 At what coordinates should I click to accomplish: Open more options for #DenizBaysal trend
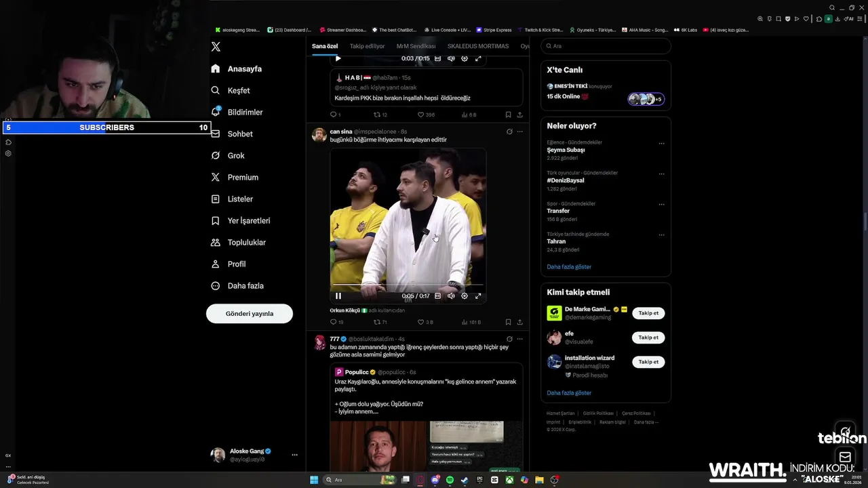662,174
